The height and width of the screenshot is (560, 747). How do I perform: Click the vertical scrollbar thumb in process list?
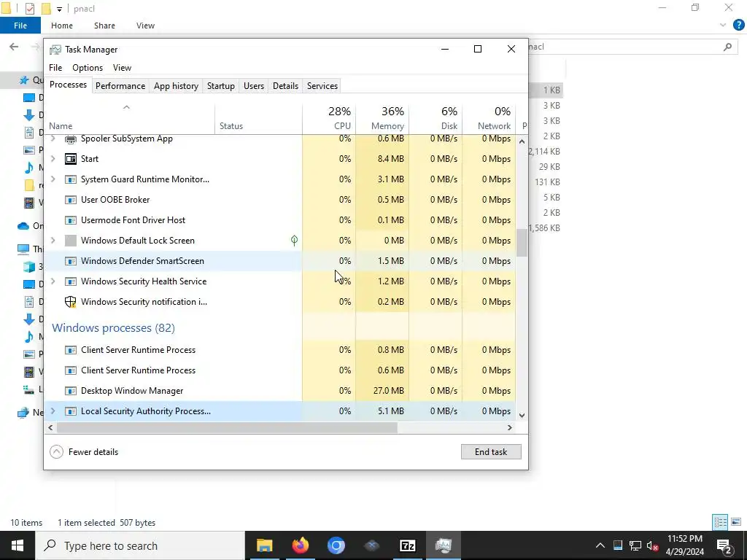(522, 243)
